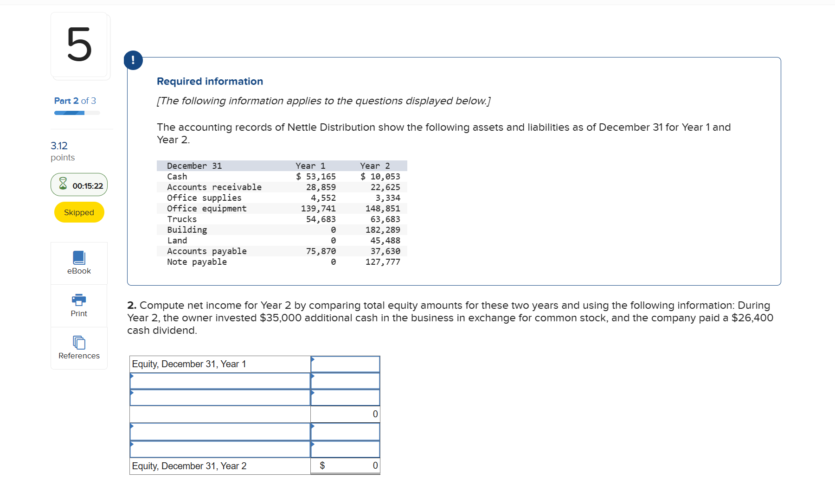Click Office equipment Year 2 value 148,851
Image resolution: width=835 pixels, height=504 pixels.
tap(383, 209)
